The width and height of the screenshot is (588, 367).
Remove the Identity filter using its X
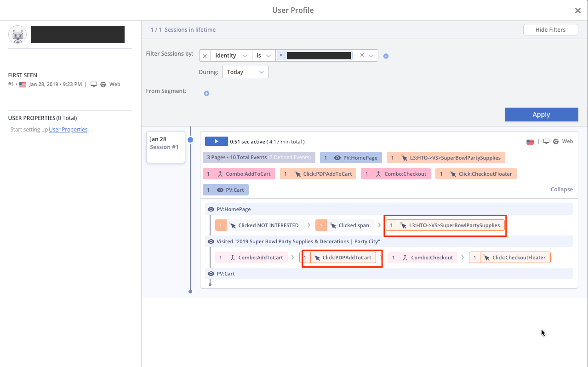click(x=205, y=55)
